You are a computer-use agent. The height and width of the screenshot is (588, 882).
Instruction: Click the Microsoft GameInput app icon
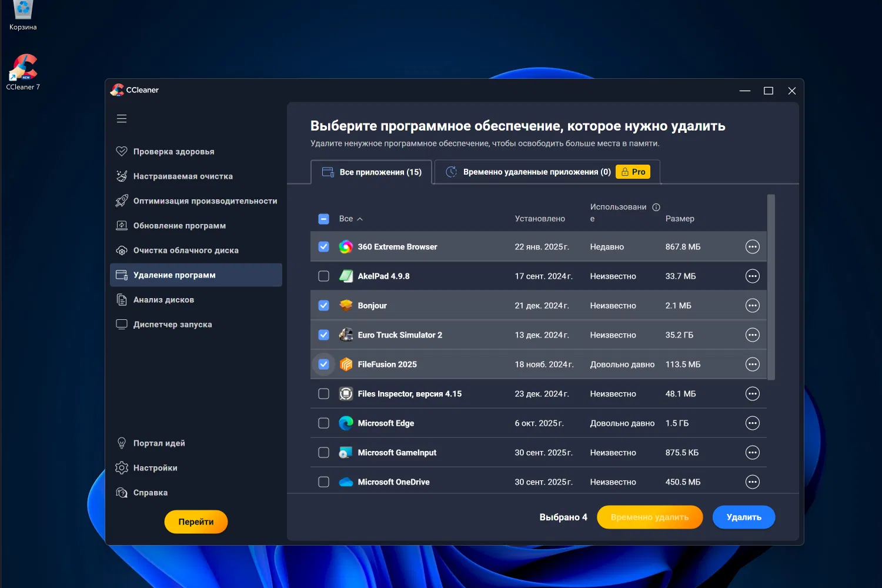click(346, 453)
